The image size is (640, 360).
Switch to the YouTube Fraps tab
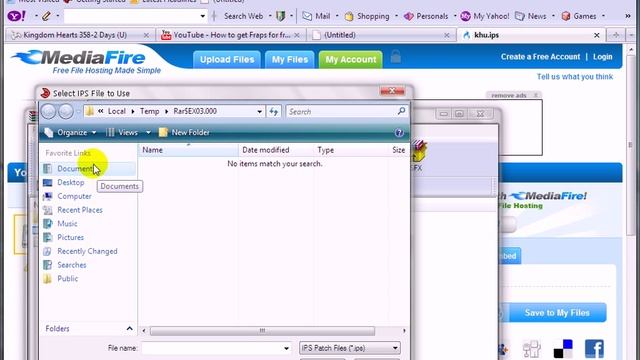(231, 35)
